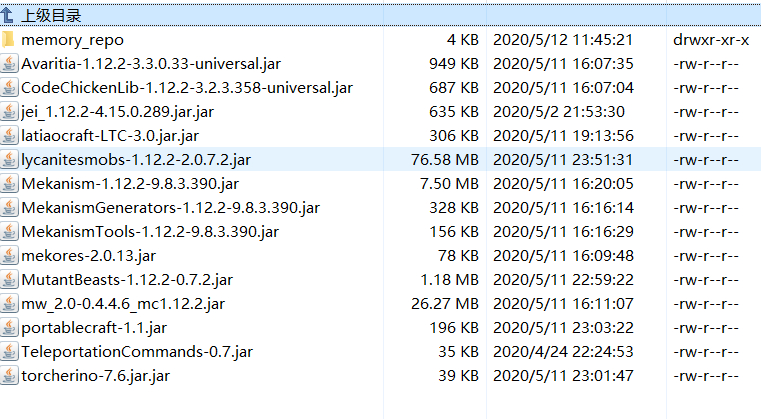Select portablecraft-1.1.jar file name
Image resolution: width=761 pixels, height=419 pixels.
coord(94,328)
